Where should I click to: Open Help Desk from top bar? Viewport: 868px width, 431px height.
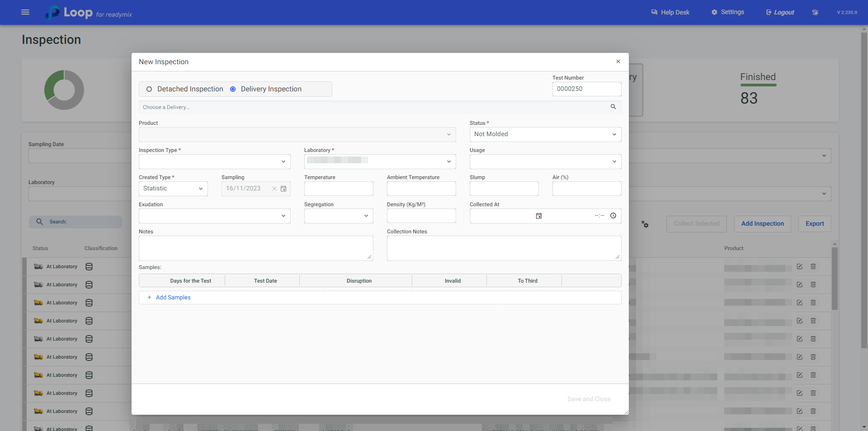[670, 12]
